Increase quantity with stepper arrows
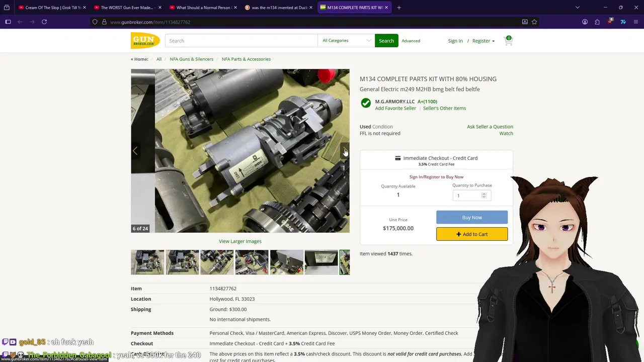This screenshot has height=362, width=644. pyautogui.click(x=484, y=194)
